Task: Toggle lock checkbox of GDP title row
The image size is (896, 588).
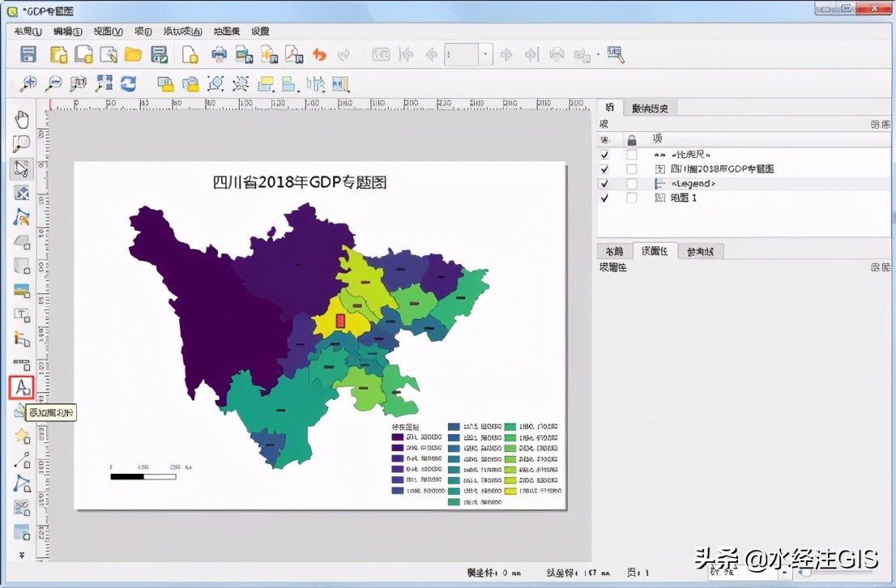Action: coord(631,169)
